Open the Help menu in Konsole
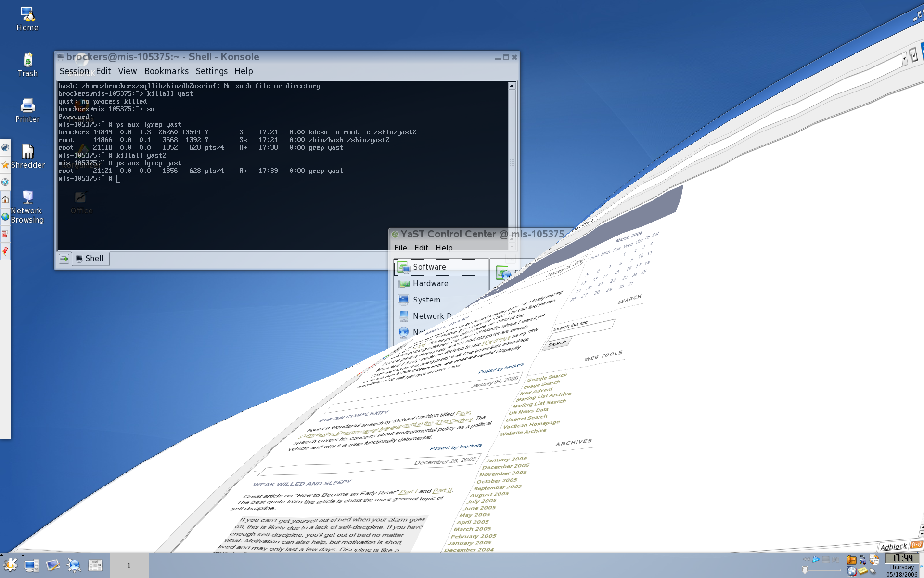Image resolution: width=924 pixels, height=578 pixels. click(244, 71)
